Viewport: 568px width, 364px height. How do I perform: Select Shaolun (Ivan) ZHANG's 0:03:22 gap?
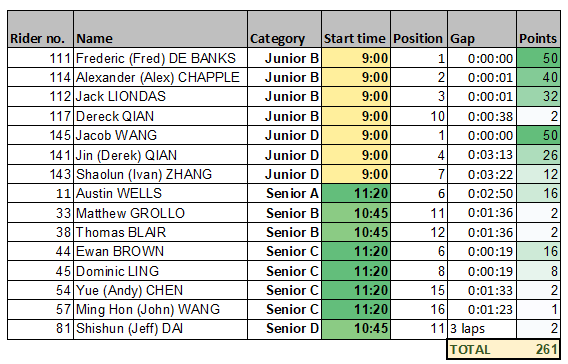(482, 174)
